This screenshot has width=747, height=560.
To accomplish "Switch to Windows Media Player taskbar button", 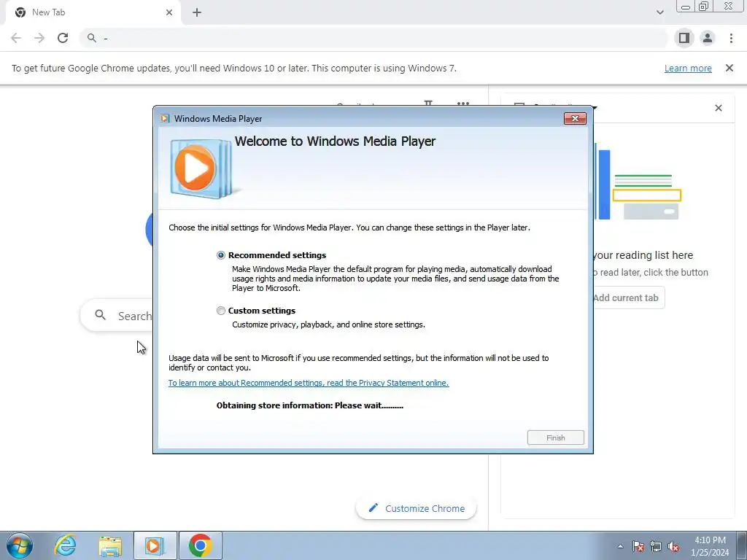I will (155, 545).
